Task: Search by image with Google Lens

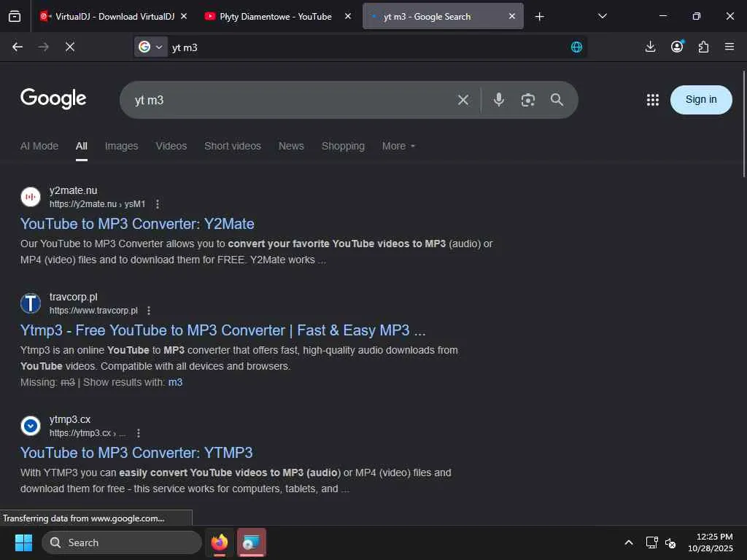Action: coord(528,100)
